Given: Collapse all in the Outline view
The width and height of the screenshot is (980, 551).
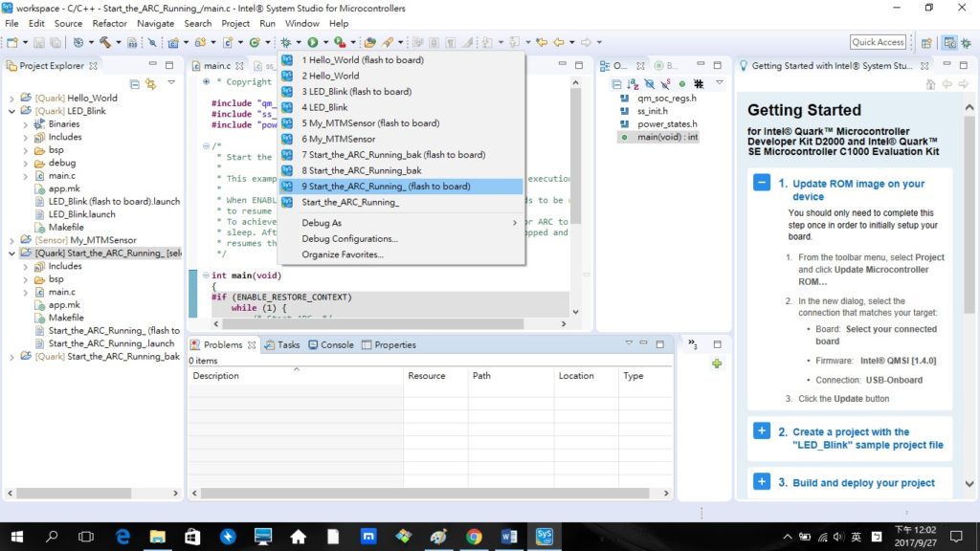Looking at the screenshot, I should pyautogui.click(x=617, y=84).
